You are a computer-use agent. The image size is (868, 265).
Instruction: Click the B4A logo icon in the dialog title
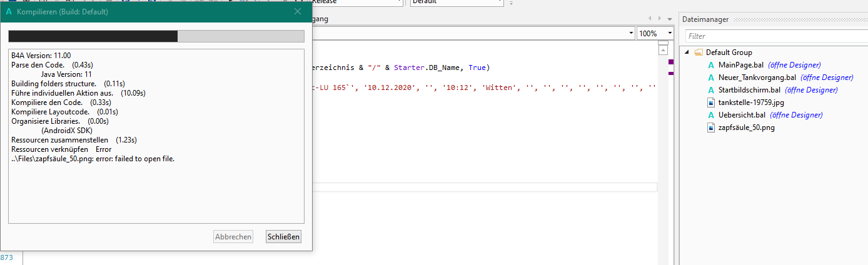(x=8, y=11)
